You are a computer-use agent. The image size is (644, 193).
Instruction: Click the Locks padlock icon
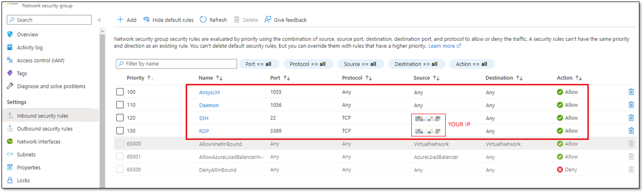10,180
